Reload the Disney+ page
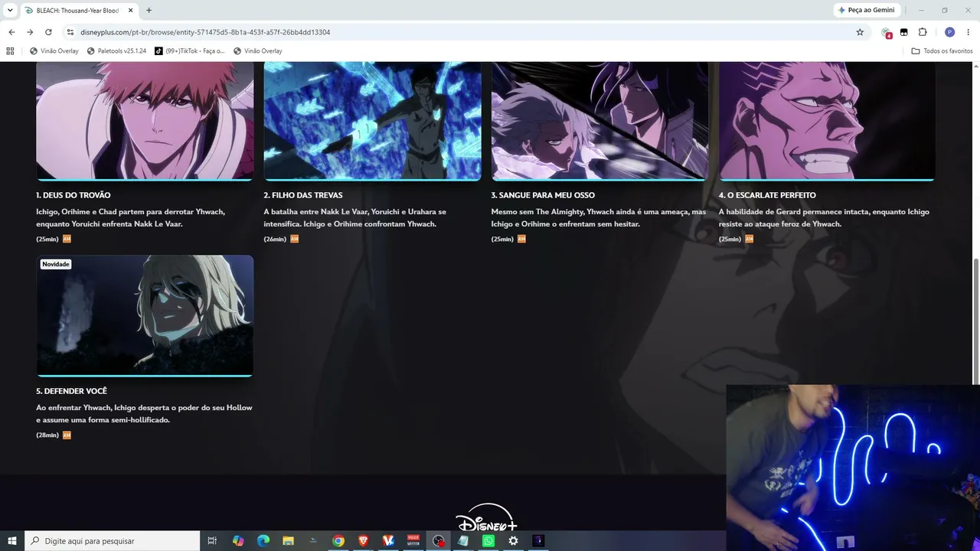This screenshot has height=551, width=980. (48, 32)
